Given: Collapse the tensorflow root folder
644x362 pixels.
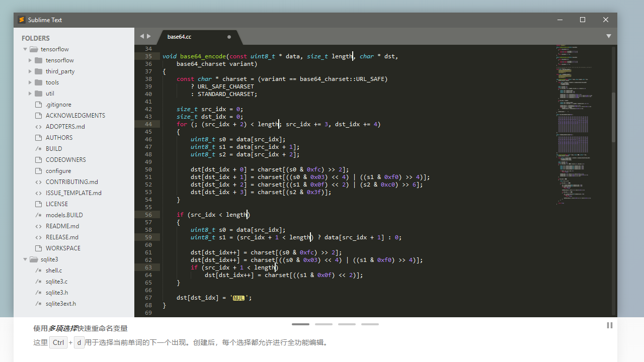Looking at the screenshot, I should point(25,49).
